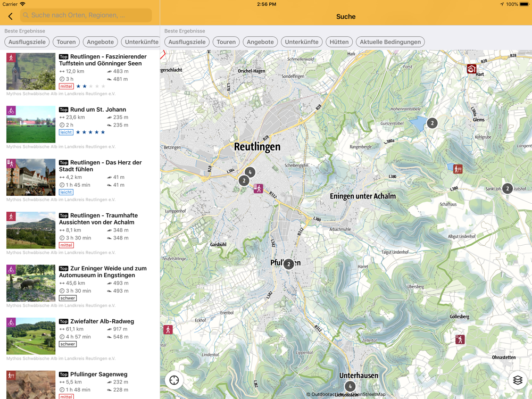This screenshot has height=399, width=532.
Task: Tap the Wi-Fi icon in the status bar
Action: 23,4
